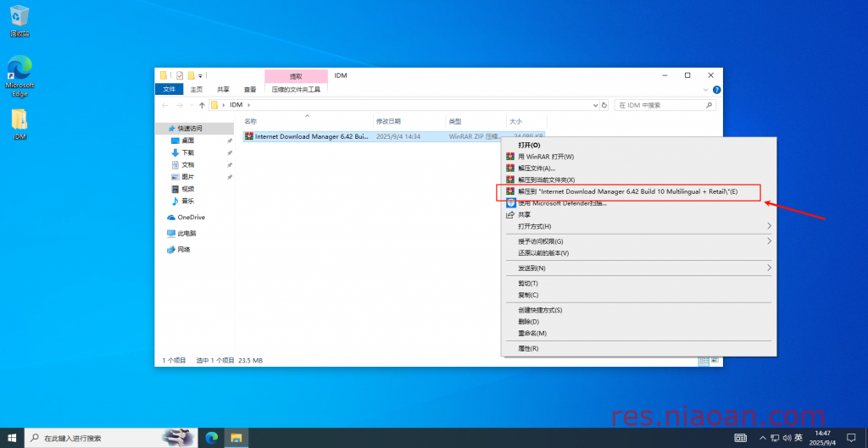Choose 剪切(T) in the context menu
Viewport: 868px width, 448px height.
[638, 283]
